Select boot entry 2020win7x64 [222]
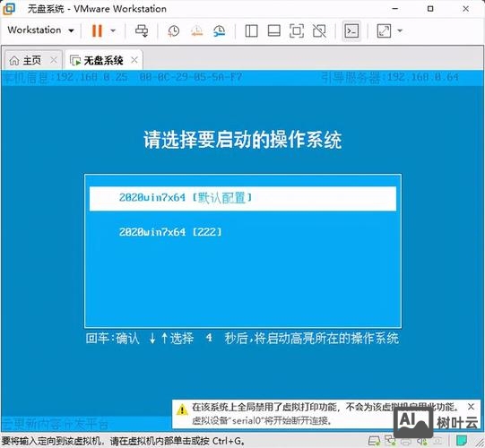The height and width of the screenshot is (448, 485). (x=170, y=232)
